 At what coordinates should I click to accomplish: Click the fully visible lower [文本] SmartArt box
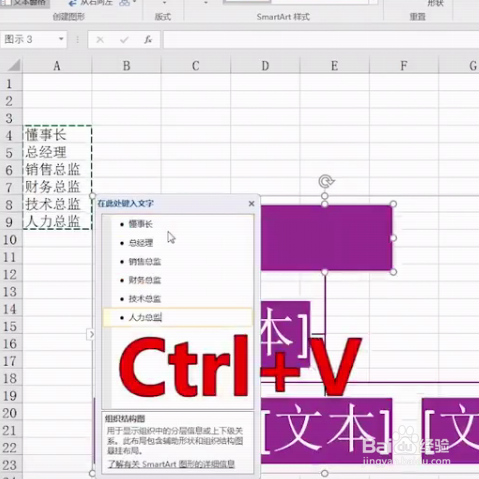pyautogui.click(x=326, y=430)
